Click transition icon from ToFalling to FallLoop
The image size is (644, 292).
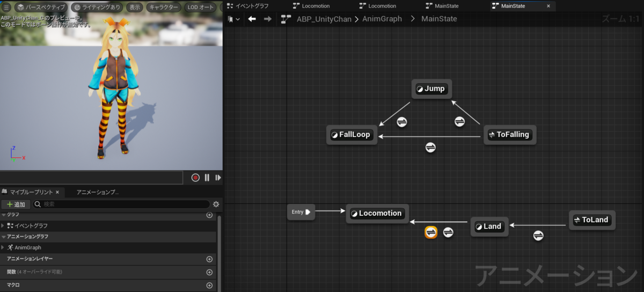tap(430, 147)
